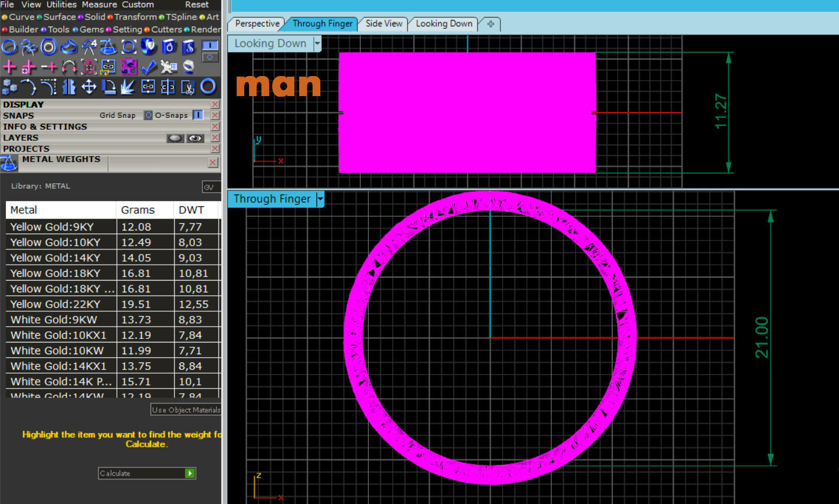
Task: Click the Use Object Materials button
Action: pyautogui.click(x=186, y=410)
